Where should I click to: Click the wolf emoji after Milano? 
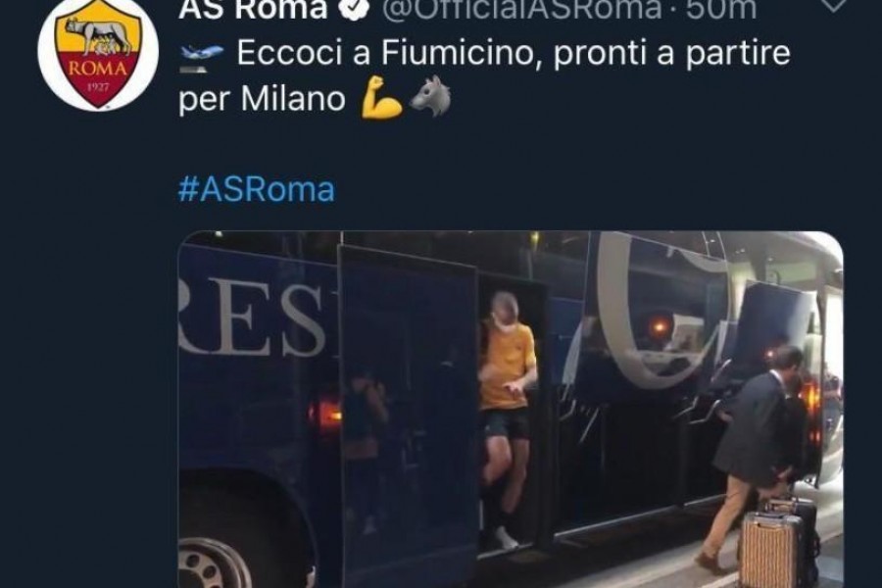[430, 96]
